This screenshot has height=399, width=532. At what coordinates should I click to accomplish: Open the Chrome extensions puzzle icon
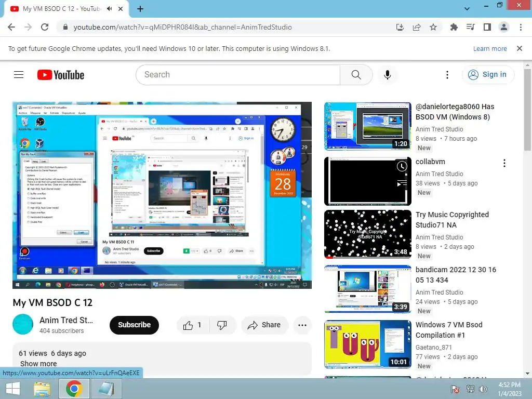point(454,27)
